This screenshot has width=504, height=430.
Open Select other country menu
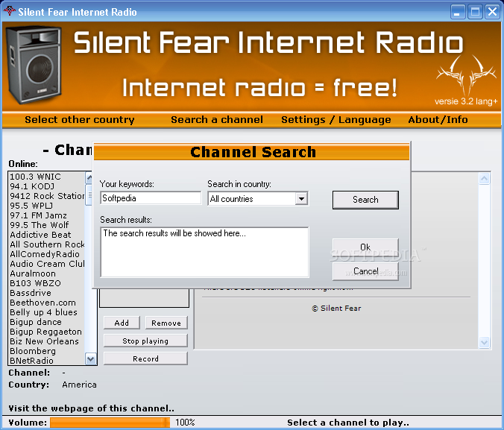tap(80, 119)
